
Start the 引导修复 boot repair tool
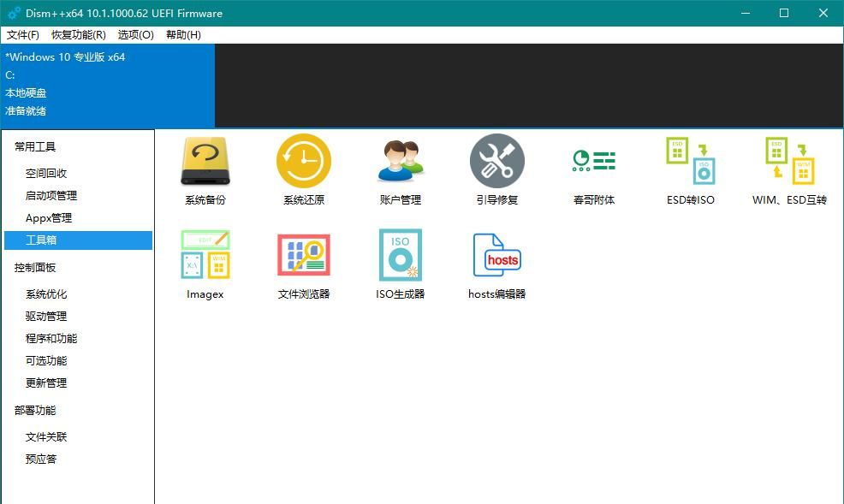point(496,161)
